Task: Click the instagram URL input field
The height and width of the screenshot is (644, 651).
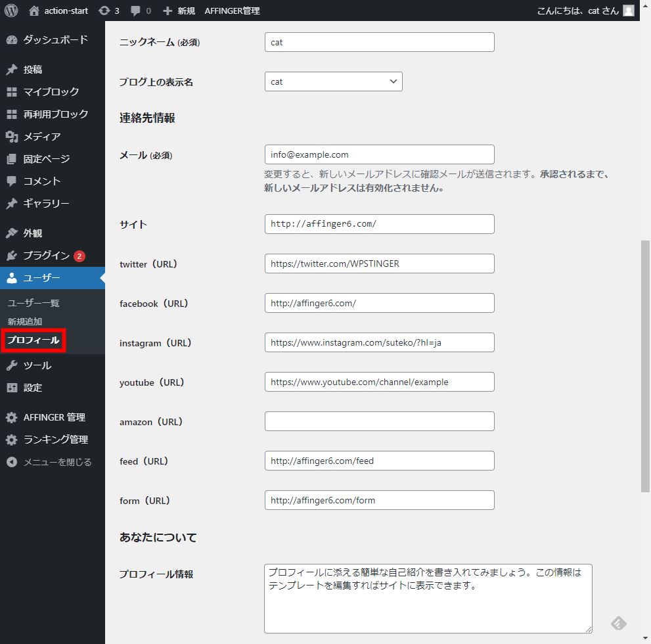Action: [x=380, y=342]
